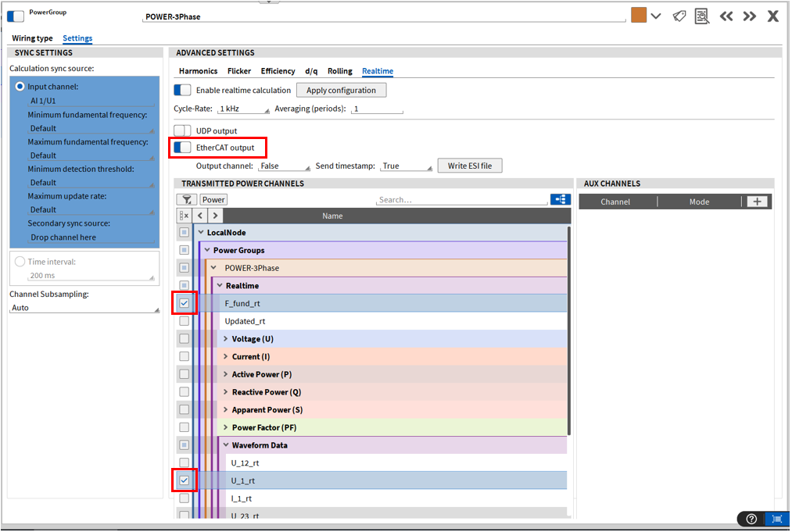Check the U_12_rt checkbox
The width and height of the screenshot is (792, 532).
184,462
